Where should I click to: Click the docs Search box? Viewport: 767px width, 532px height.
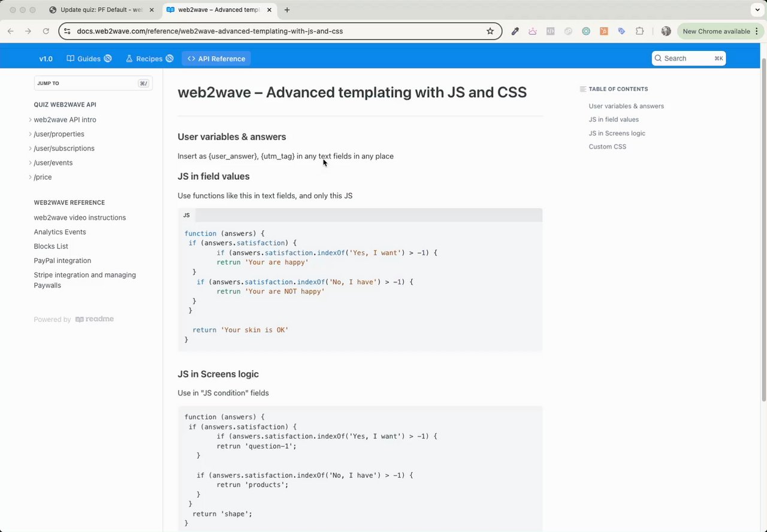click(x=689, y=58)
